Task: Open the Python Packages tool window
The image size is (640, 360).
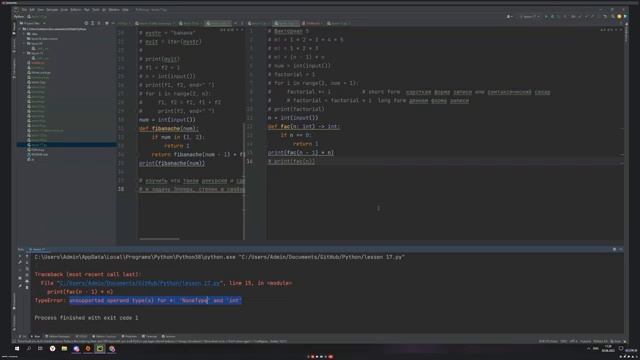Action: point(58,336)
